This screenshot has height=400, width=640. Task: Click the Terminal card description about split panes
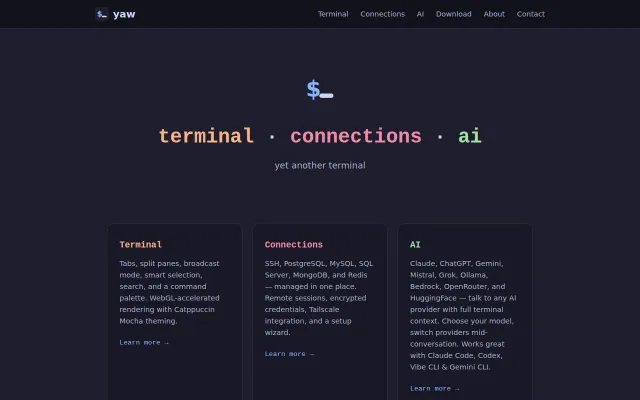click(170, 292)
